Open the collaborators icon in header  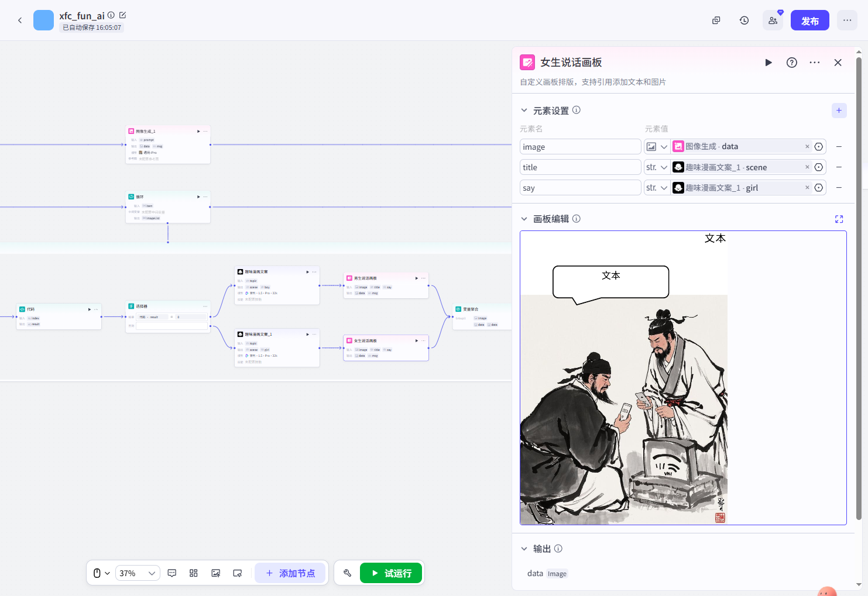[x=773, y=20]
